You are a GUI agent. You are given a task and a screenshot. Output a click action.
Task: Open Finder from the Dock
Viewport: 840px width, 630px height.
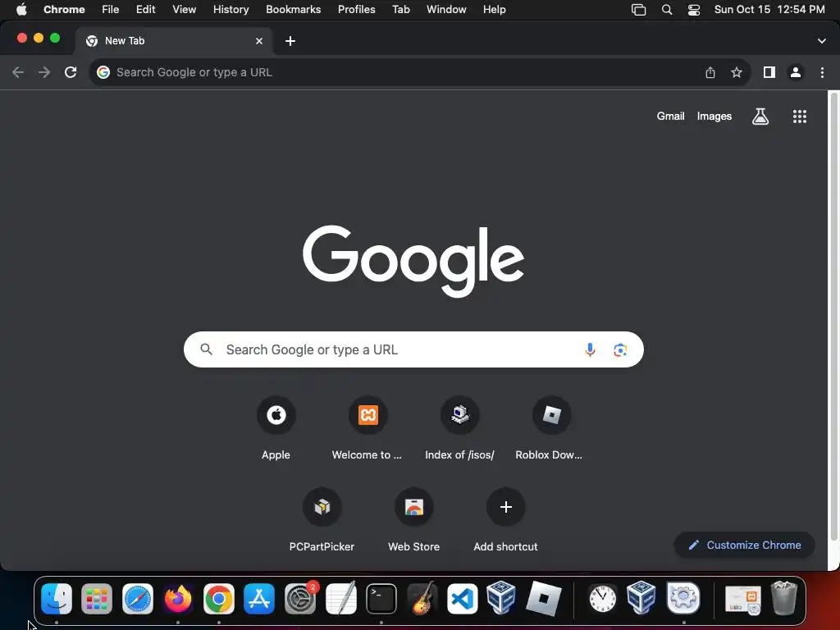pos(57,598)
